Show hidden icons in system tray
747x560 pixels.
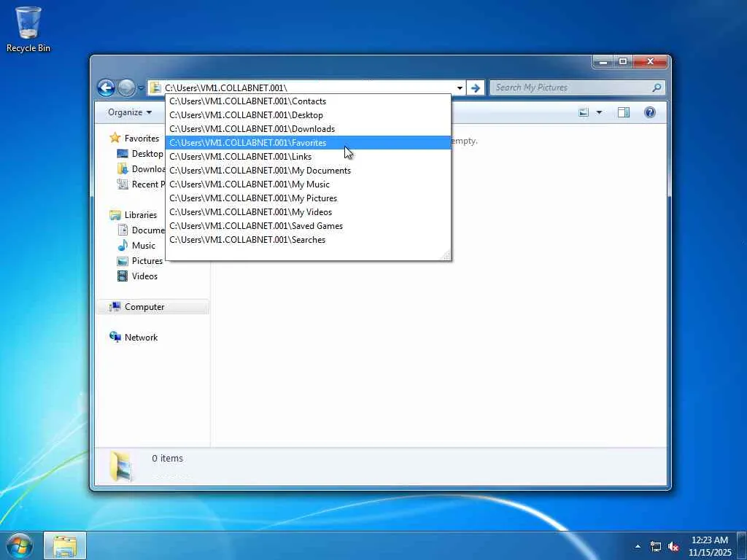click(x=638, y=546)
